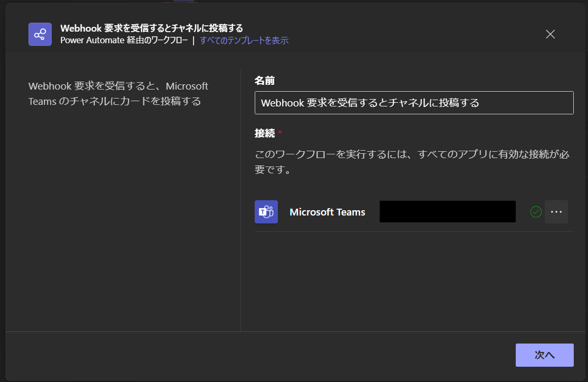Click the dialog title Webhook 要求を受信するとチャネルに投稿する
Image resolution: width=588 pixels, height=382 pixels.
[151, 28]
